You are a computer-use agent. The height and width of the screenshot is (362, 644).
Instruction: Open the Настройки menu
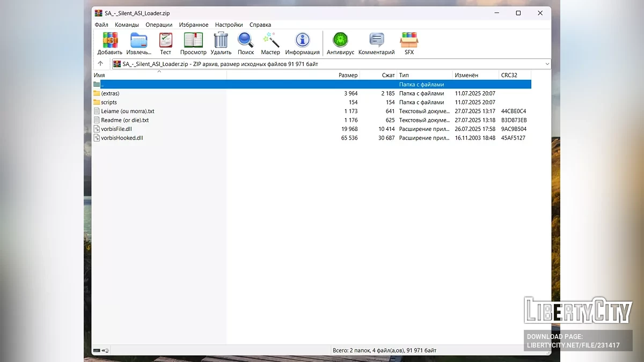point(229,25)
